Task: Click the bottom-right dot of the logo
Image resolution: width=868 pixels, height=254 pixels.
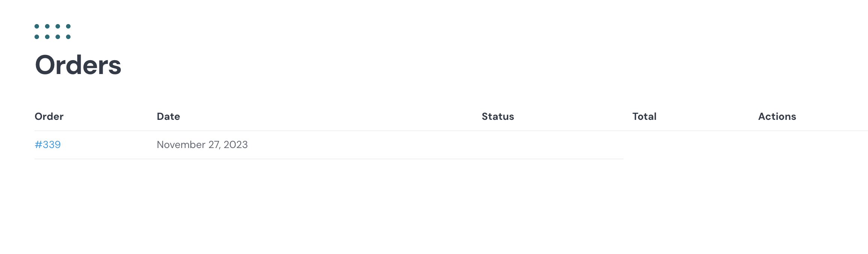Action: click(68, 37)
